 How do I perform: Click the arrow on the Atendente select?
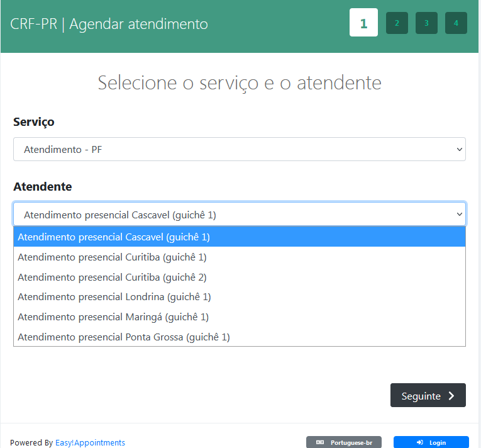coord(458,215)
